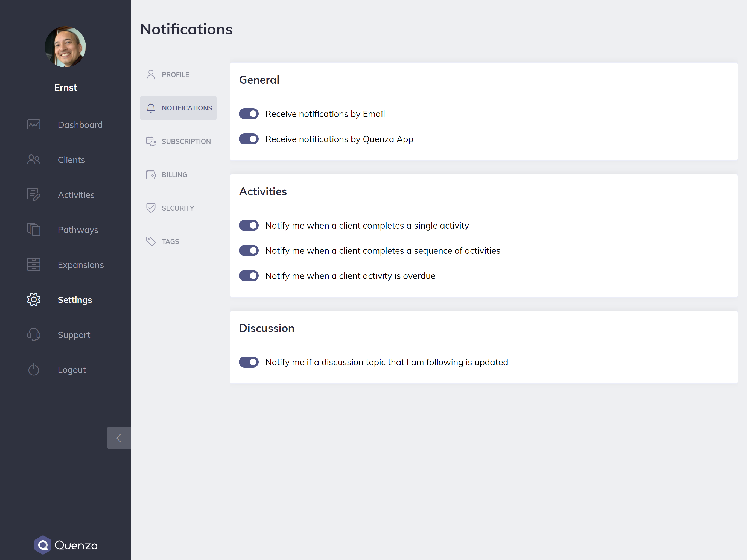
Task: Turn off client activity overdue notification
Action: (x=249, y=276)
